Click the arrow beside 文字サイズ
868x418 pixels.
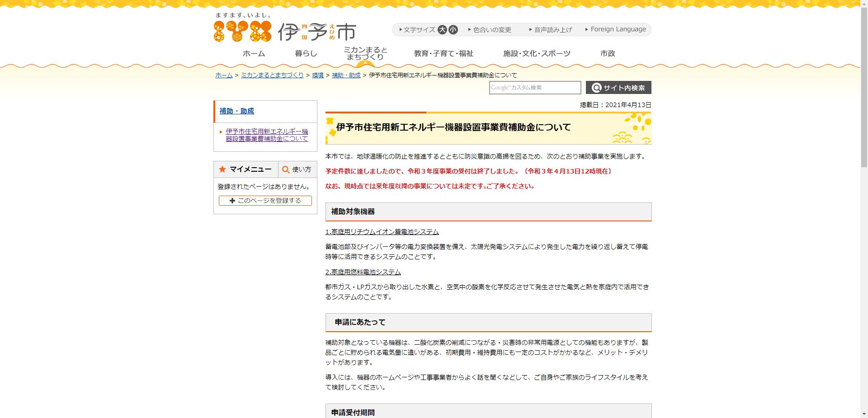[x=400, y=29]
